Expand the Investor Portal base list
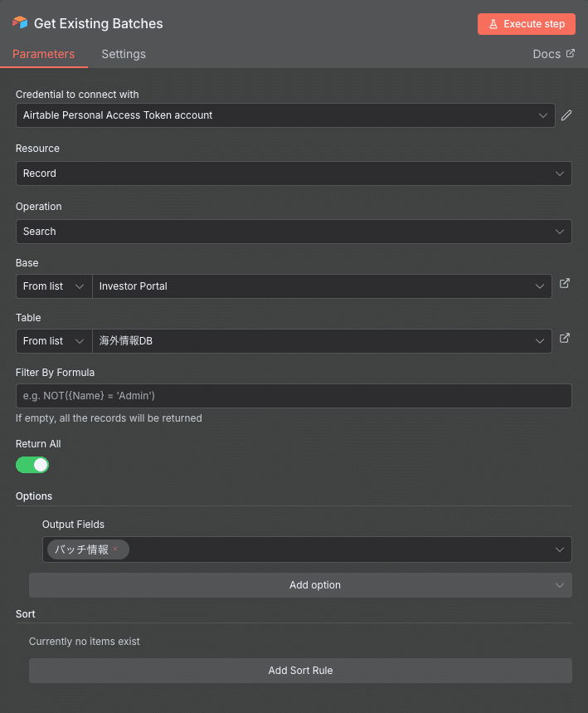The width and height of the screenshot is (588, 713). (322, 286)
